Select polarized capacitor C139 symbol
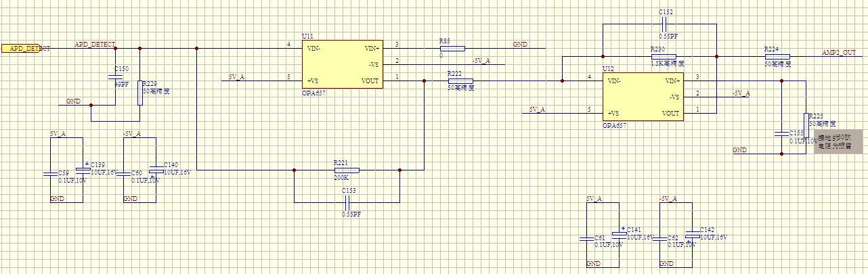868x274 pixels. click(83, 169)
